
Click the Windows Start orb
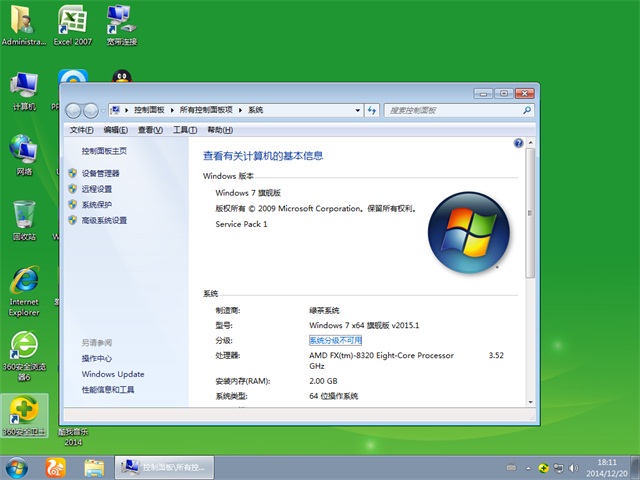[17, 467]
